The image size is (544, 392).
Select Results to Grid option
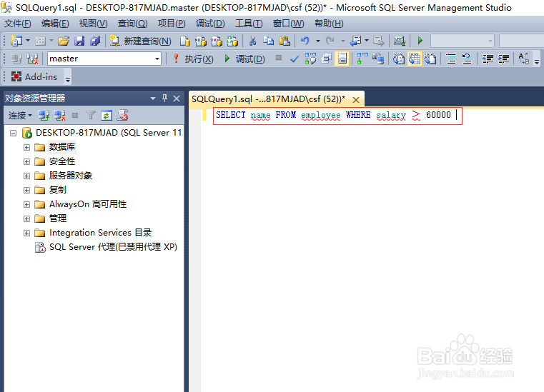click(x=415, y=59)
